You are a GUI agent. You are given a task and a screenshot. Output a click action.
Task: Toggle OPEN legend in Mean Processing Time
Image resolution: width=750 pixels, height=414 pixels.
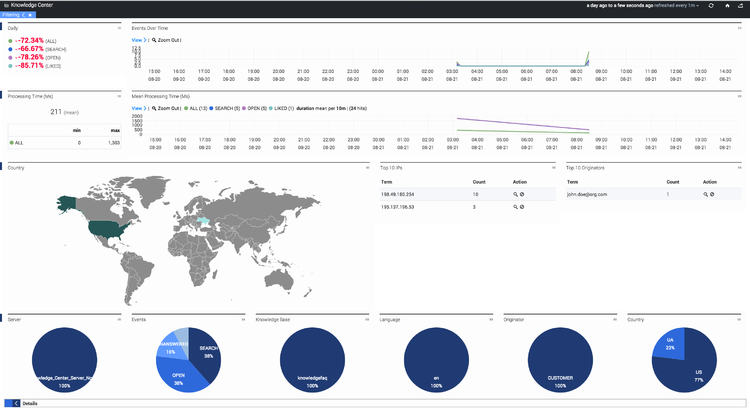tap(254, 107)
